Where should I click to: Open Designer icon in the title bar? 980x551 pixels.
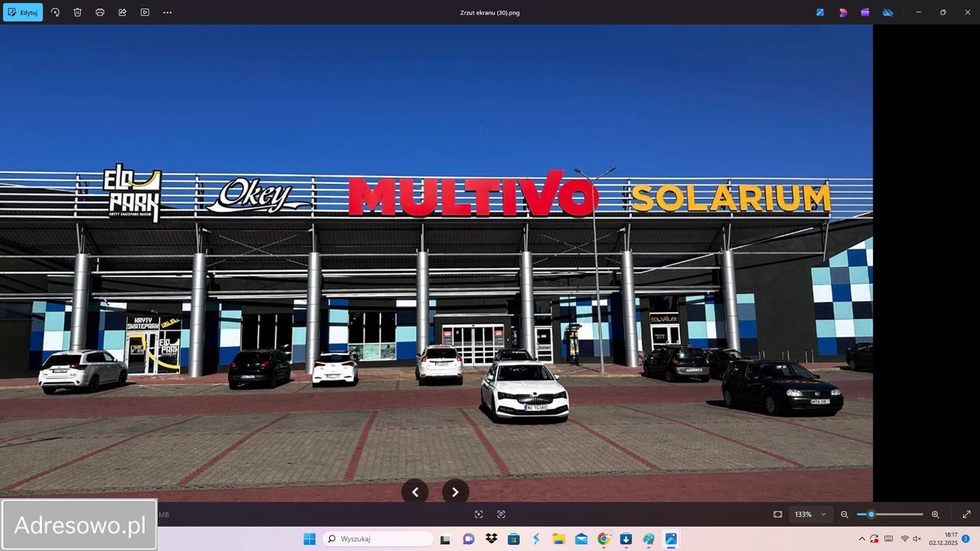tap(843, 12)
